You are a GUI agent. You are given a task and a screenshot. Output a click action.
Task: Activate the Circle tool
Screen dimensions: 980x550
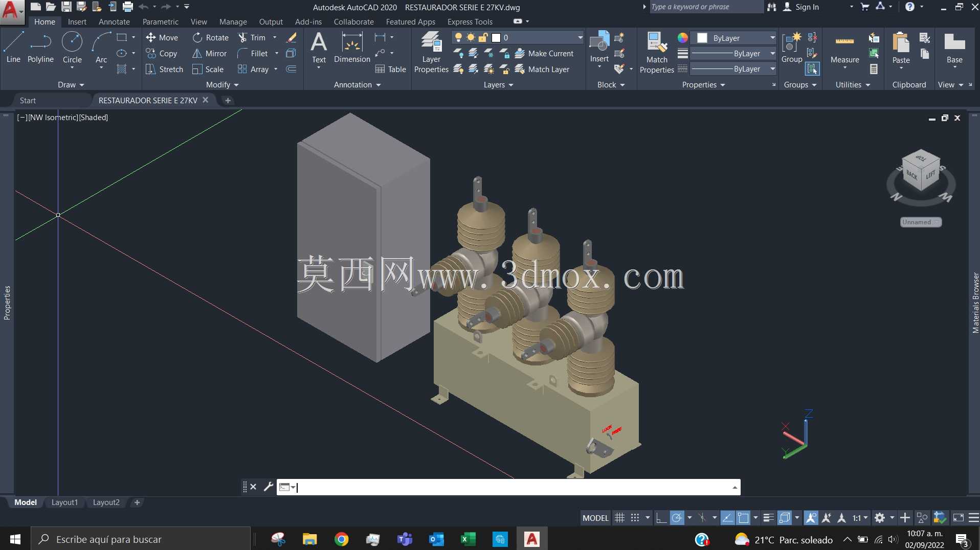tap(72, 48)
